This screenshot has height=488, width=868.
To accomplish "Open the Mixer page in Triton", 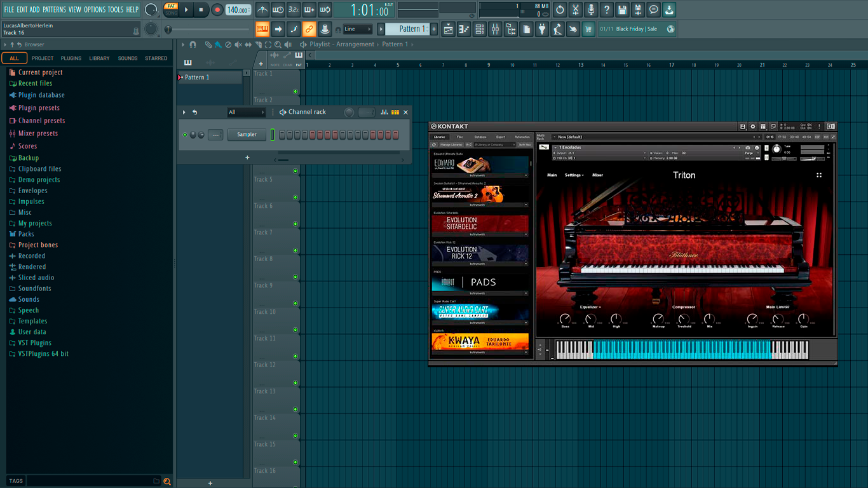I will pyautogui.click(x=598, y=175).
